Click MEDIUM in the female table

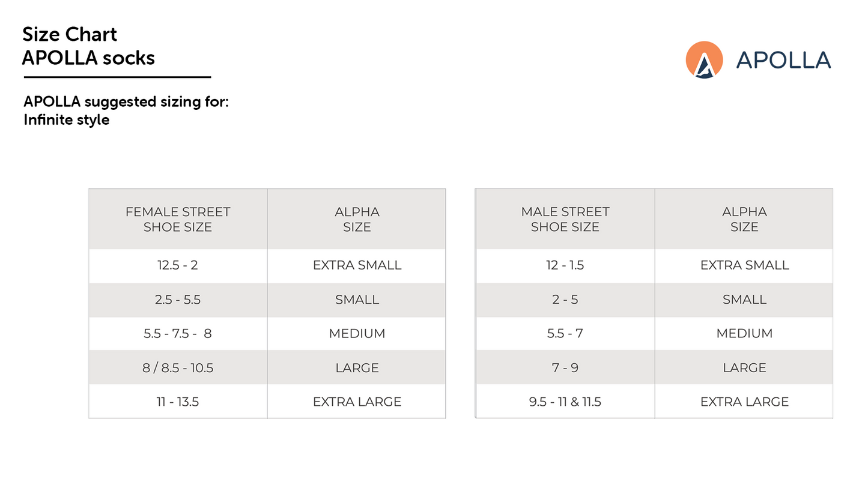[x=357, y=333]
